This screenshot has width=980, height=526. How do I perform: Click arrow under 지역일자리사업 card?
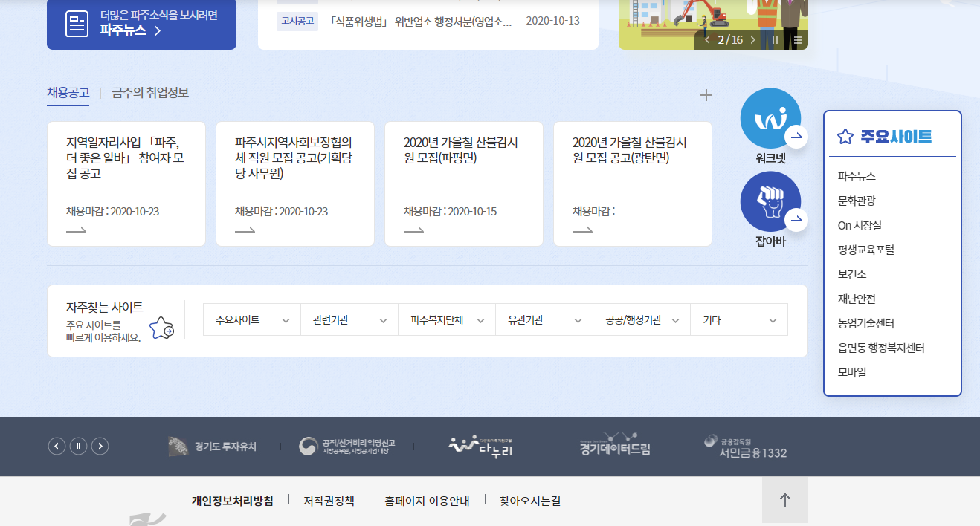pyautogui.click(x=77, y=230)
